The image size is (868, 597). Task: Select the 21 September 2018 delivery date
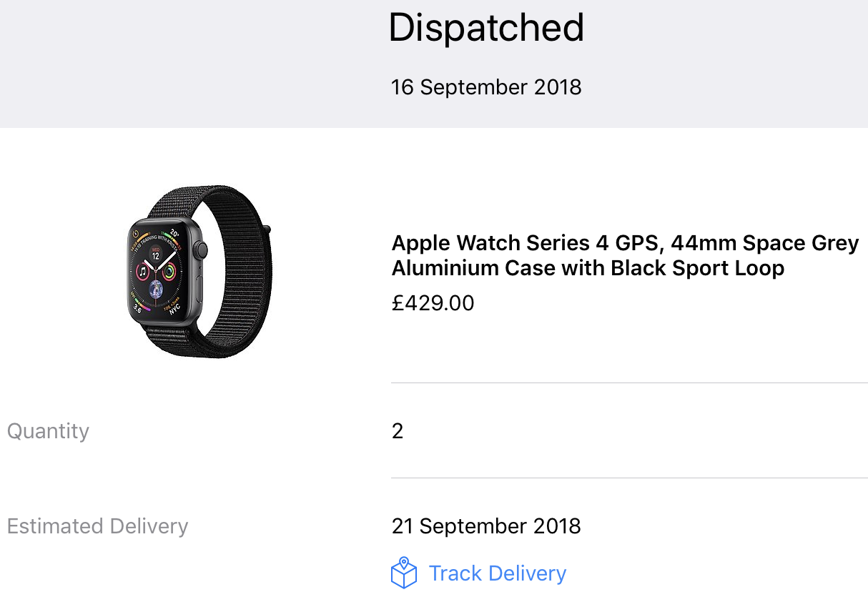point(486,526)
